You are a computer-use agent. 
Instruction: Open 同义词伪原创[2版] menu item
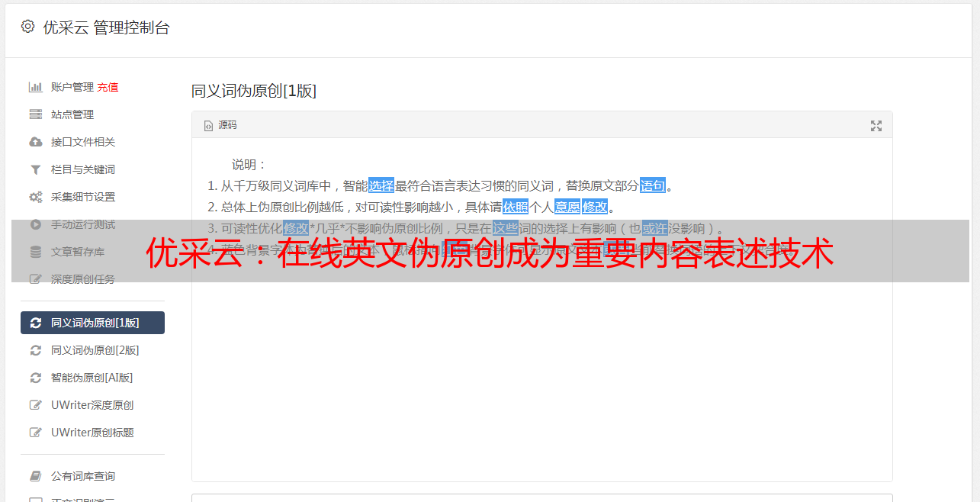point(92,350)
